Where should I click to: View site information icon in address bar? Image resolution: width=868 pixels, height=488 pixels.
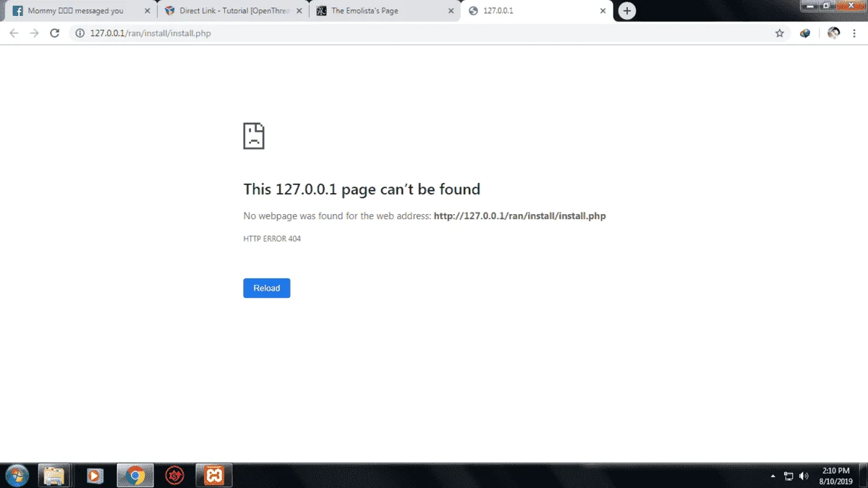(x=80, y=33)
